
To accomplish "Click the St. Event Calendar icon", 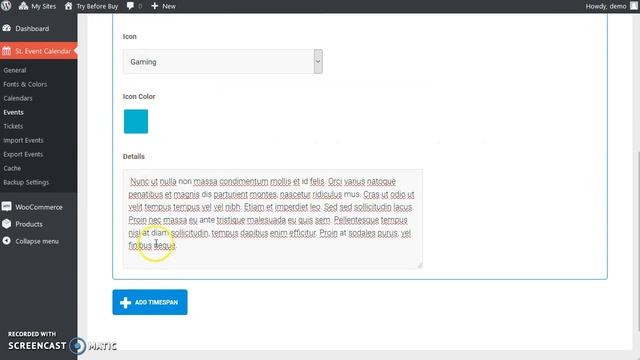I will (7, 51).
